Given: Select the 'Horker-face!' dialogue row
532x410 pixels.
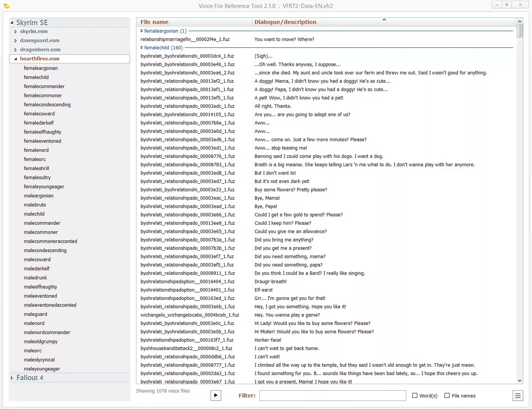Looking at the screenshot, I should pos(326,340).
